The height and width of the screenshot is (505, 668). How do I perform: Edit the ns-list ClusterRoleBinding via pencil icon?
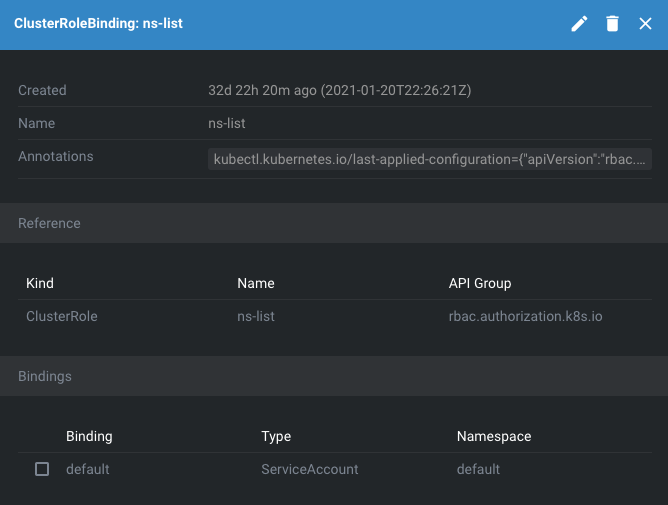coord(579,24)
